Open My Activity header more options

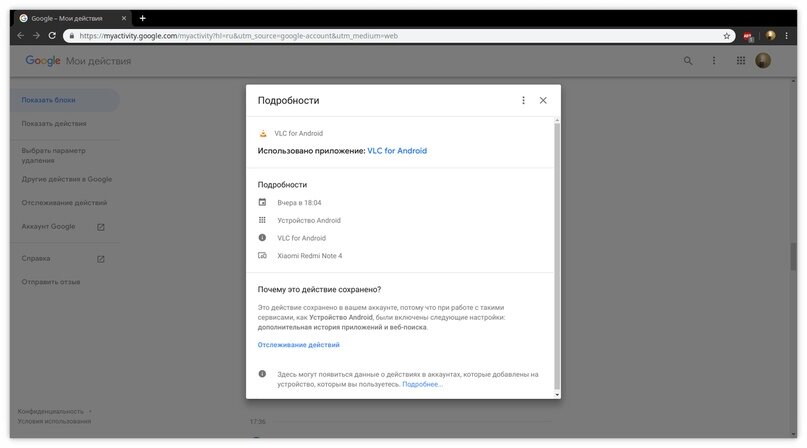714,61
